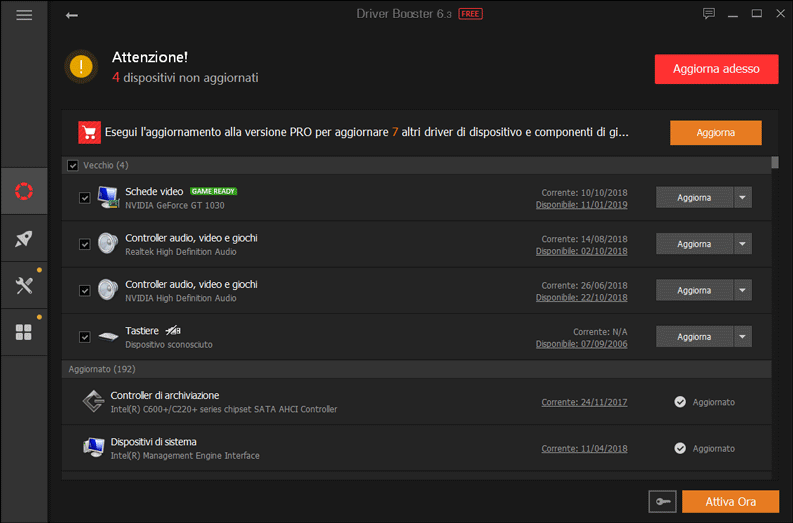
Task: Click the red shopping cart icon
Action: 90,133
